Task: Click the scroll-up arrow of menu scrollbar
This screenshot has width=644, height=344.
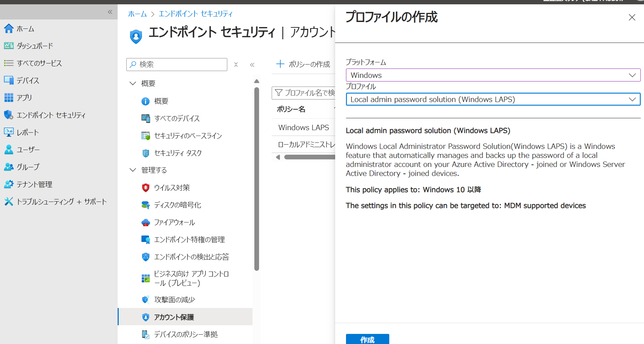Action: coord(257,81)
